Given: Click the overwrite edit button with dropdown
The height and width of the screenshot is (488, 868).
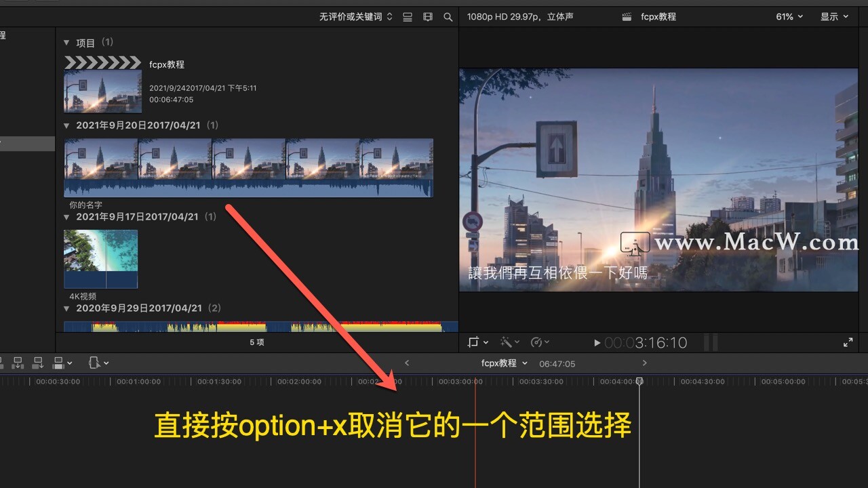Looking at the screenshot, I should [62, 363].
